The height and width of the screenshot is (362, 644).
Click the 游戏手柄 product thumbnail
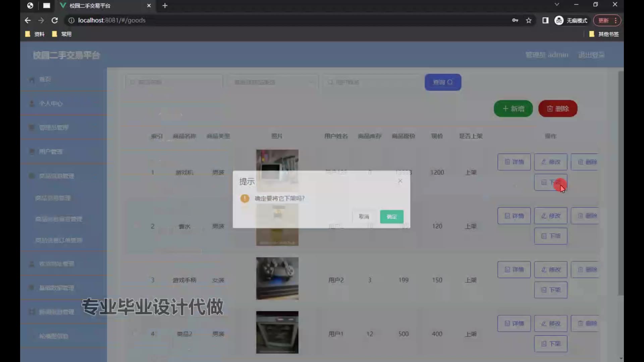coord(277,279)
